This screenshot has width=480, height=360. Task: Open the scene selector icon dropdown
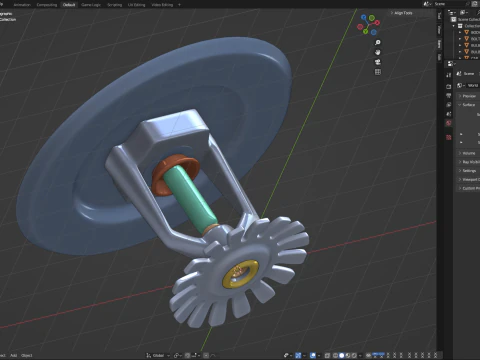(x=427, y=4)
